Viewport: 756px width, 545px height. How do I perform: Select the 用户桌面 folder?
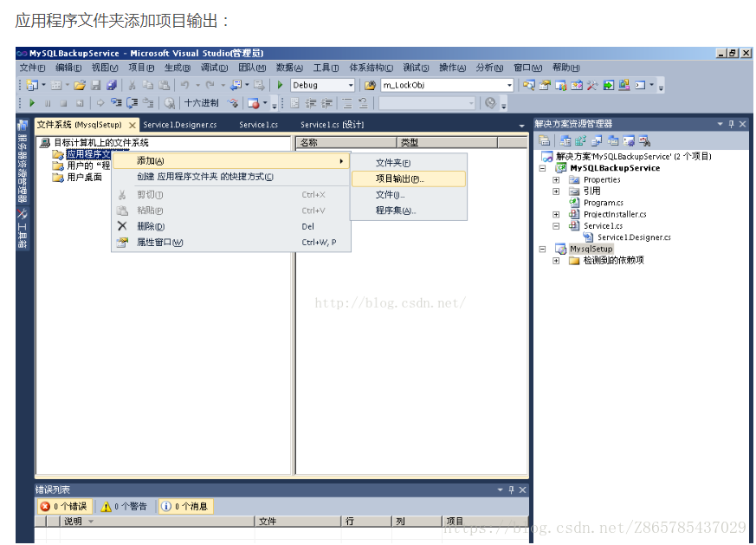coord(84,178)
